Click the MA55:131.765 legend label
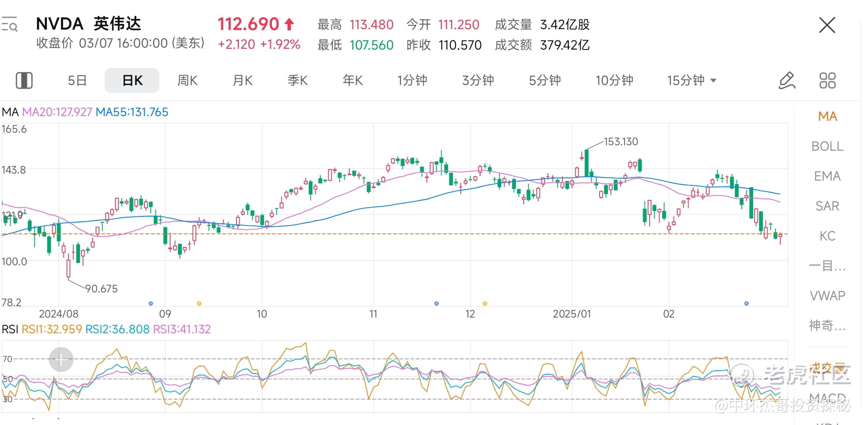 (x=132, y=112)
